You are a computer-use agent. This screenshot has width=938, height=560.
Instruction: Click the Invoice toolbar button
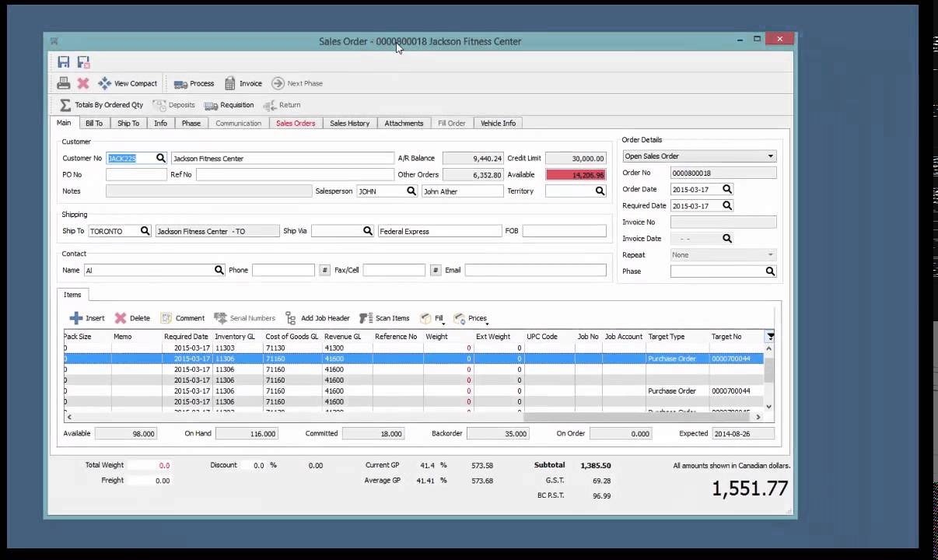pyautogui.click(x=243, y=83)
